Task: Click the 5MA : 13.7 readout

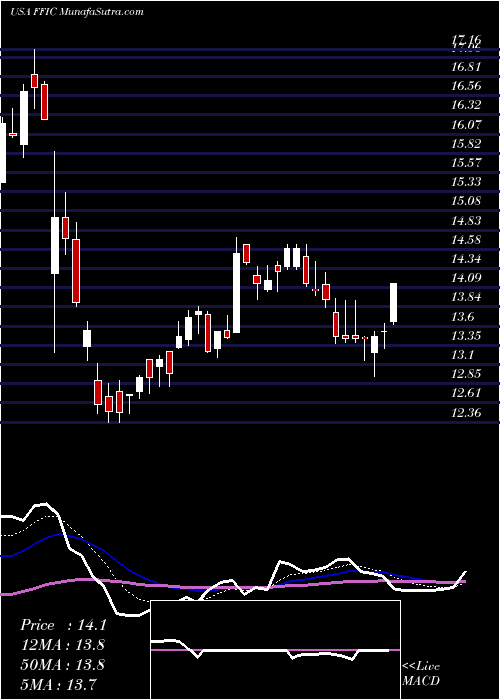Action: (59, 684)
